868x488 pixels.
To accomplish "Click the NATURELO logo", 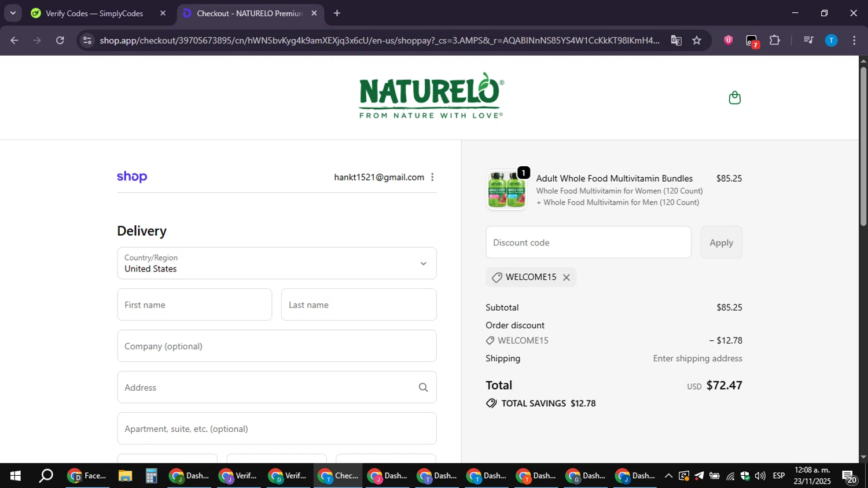I will click(431, 96).
